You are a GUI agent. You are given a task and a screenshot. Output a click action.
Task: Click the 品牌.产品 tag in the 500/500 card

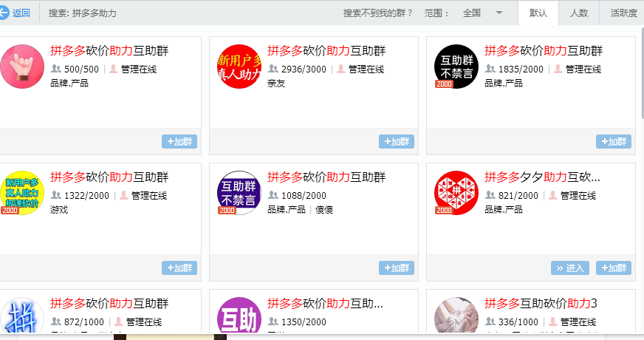[69, 83]
